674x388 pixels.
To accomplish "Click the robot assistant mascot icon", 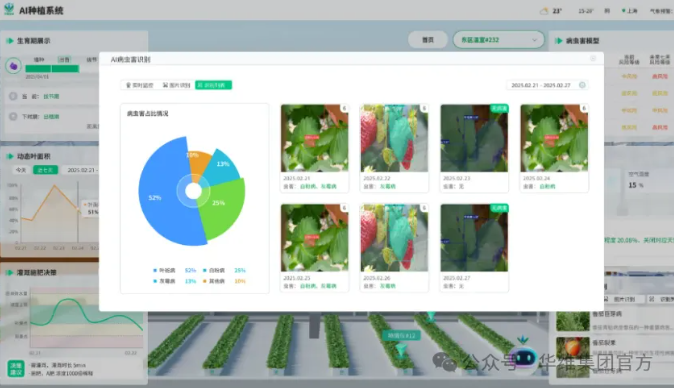I will (523, 355).
